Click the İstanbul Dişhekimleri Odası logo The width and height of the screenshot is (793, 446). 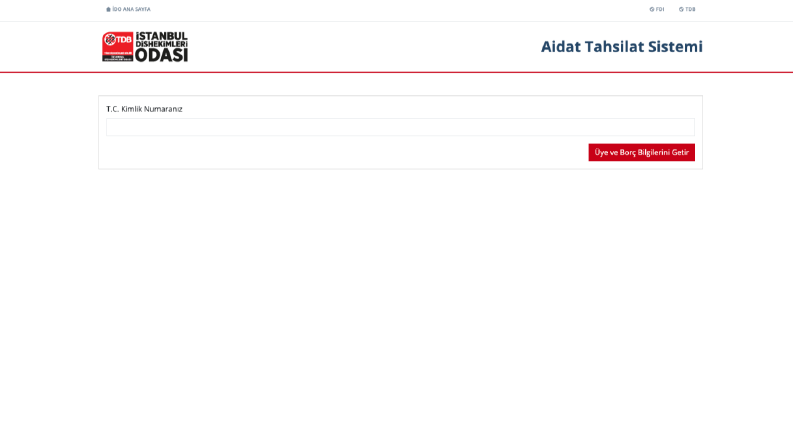tap(145, 47)
